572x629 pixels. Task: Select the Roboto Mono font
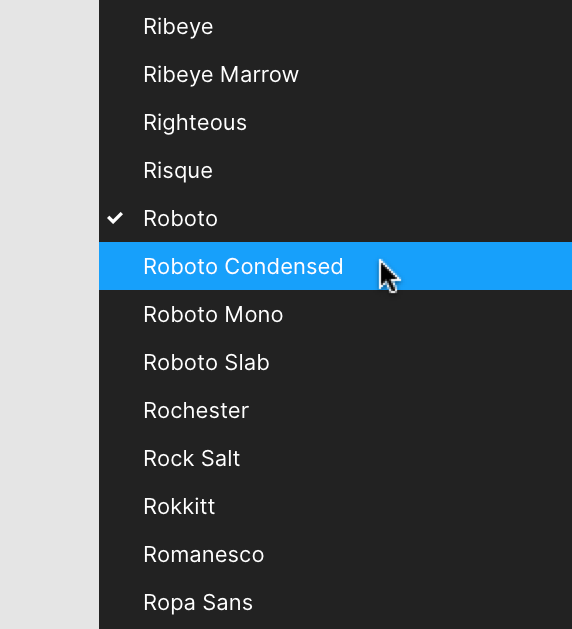pyautogui.click(x=335, y=314)
